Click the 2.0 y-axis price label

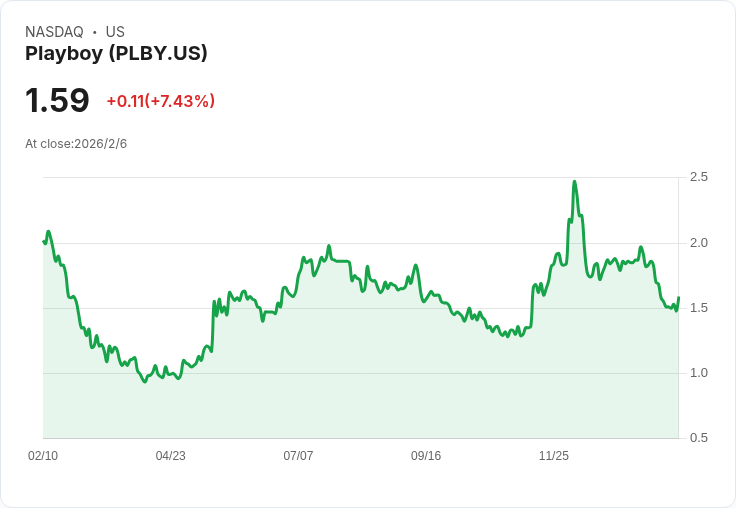(x=699, y=243)
